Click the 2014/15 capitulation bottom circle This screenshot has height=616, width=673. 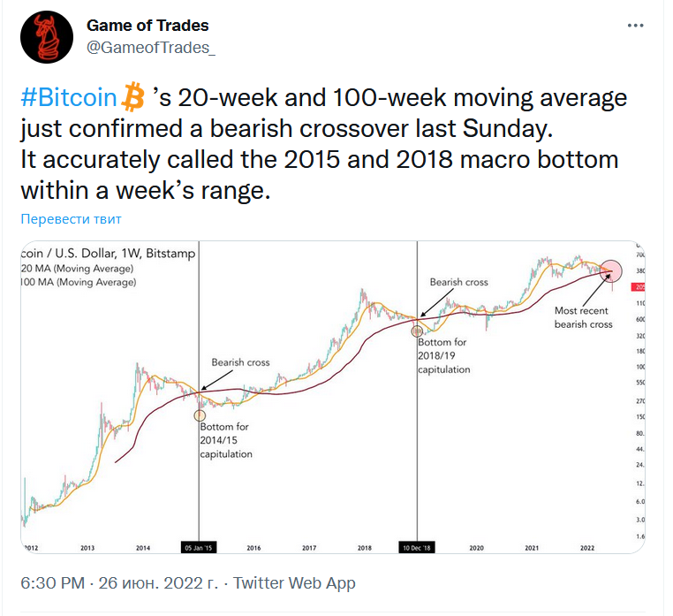(x=200, y=413)
